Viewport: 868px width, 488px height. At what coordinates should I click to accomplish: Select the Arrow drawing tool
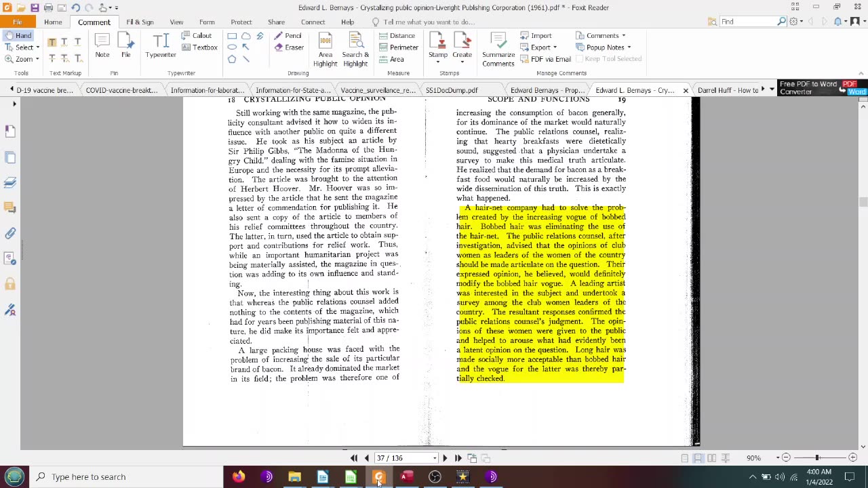tap(245, 47)
